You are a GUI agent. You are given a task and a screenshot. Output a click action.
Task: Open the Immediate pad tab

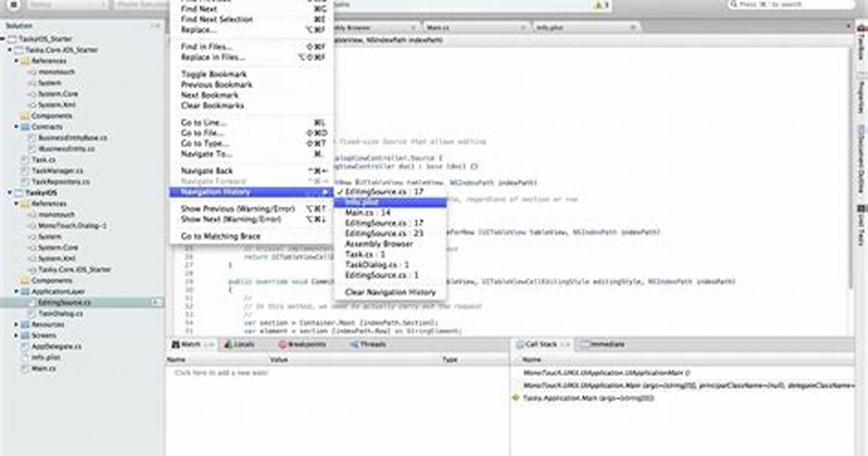click(x=603, y=345)
